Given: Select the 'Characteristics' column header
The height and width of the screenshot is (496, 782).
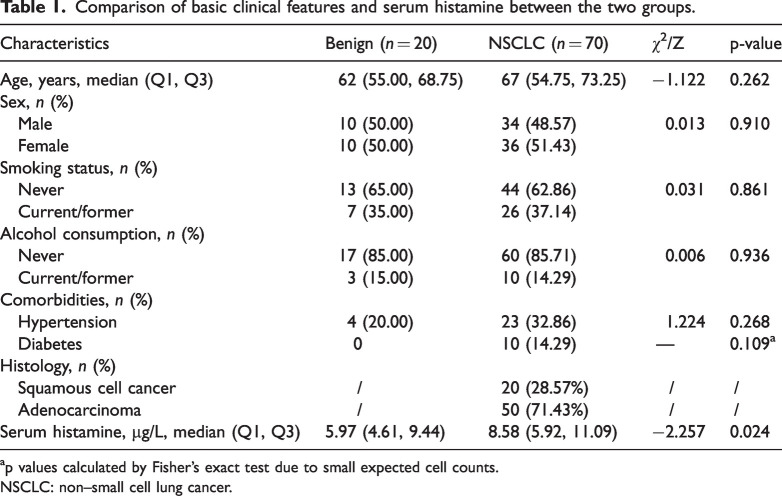Looking at the screenshot, I should coord(58,45).
